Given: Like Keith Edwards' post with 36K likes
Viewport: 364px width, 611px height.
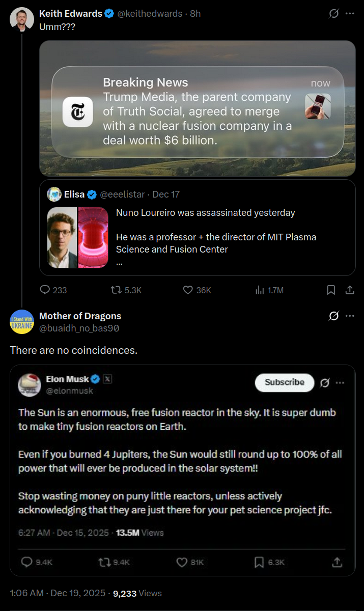Looking at the screenshot, I should tap(188, 290).
